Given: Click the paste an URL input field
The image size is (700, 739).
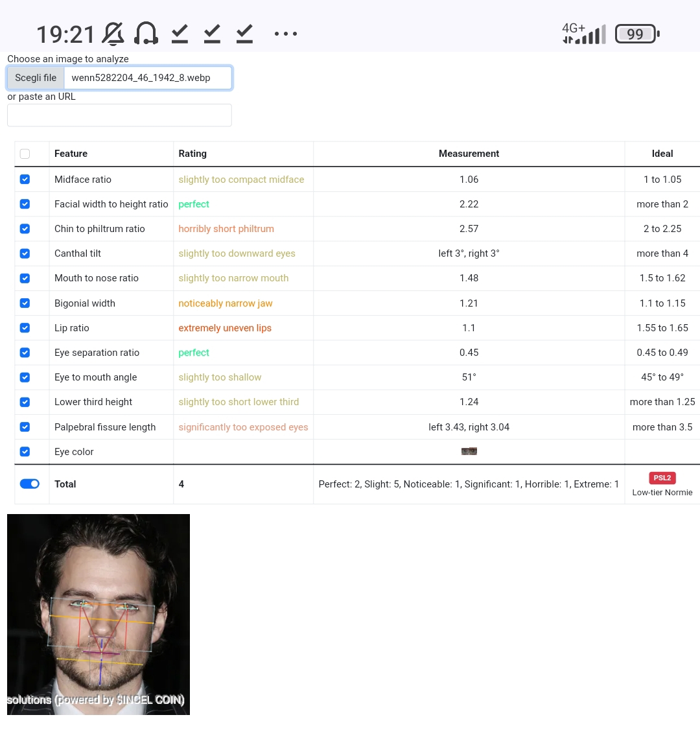Looking at the screenshot, I should 119,115.
